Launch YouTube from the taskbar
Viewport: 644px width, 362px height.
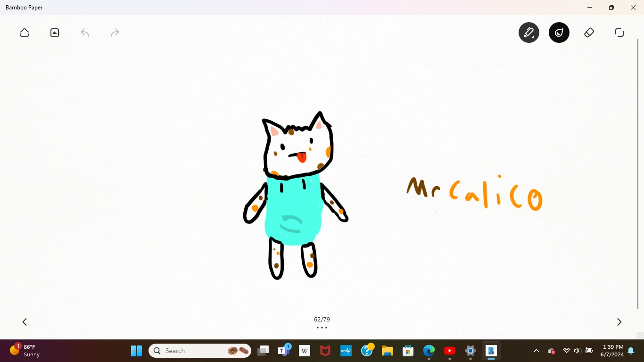click(x=449, y=351)
